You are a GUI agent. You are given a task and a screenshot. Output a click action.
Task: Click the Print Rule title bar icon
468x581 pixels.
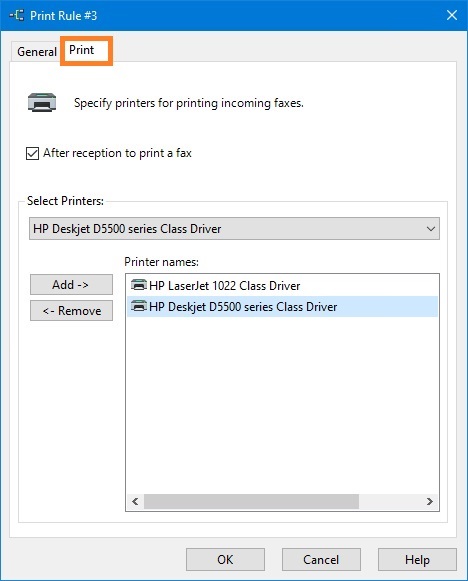click(17, 15)
